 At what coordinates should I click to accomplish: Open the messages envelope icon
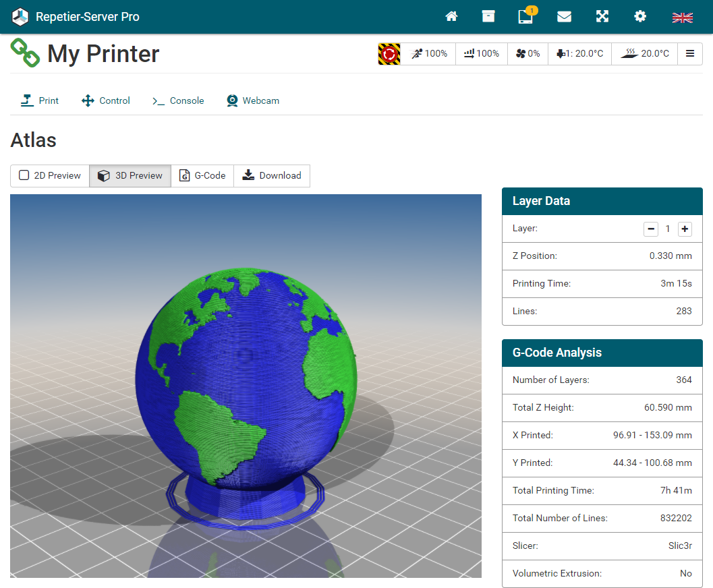pos(564,17)
